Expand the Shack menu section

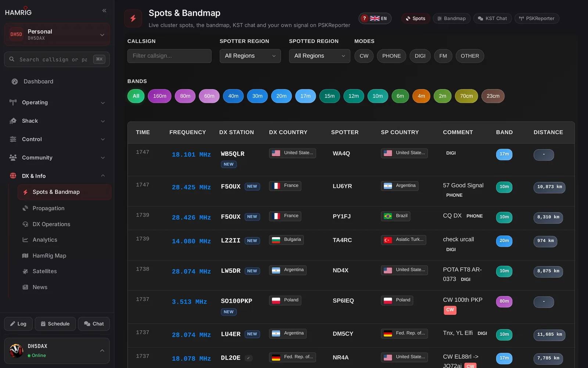coord(57,121)
